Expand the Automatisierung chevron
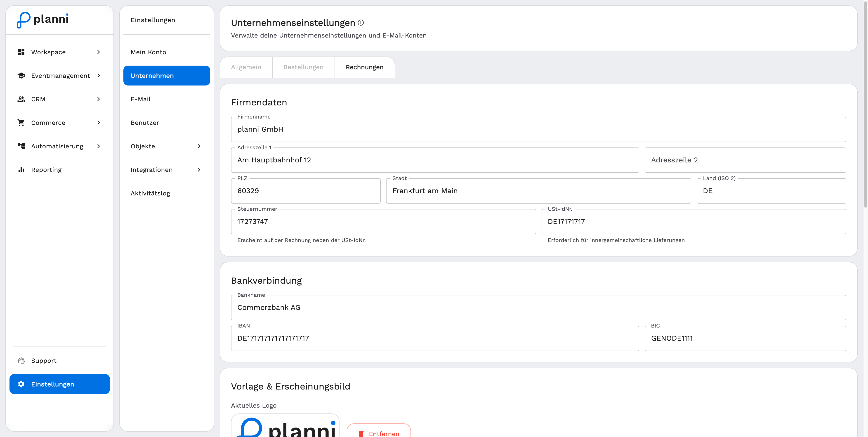This screenshot has width=868, height=437. click(x=98, y=146)
